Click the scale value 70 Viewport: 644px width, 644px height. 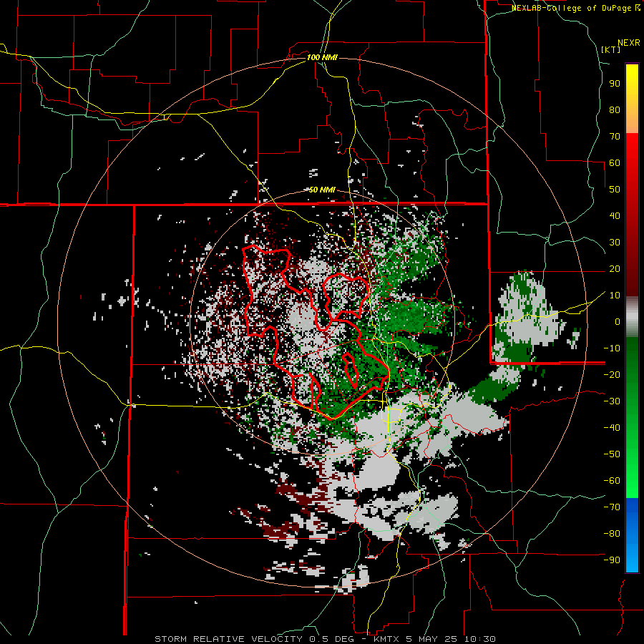[615, 137]
